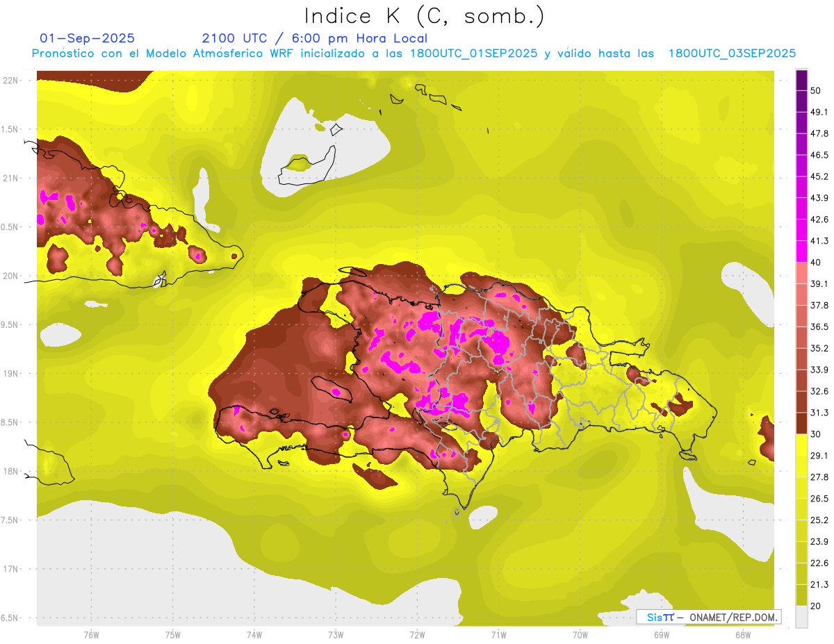Select the '01-Sep-2025' date text
Screen dimensions: 834x644
[88, 38]
